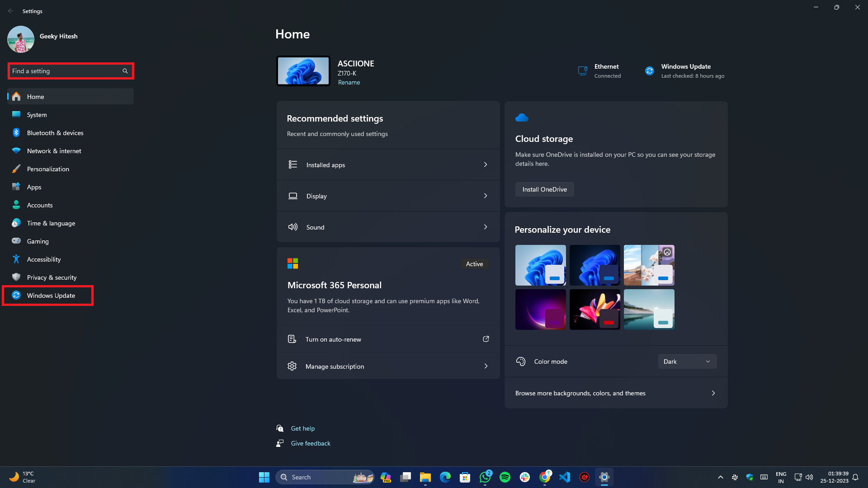Click the Gaming controller icon in sidebar
Screen dimensions: 868x488
point(16,241)
